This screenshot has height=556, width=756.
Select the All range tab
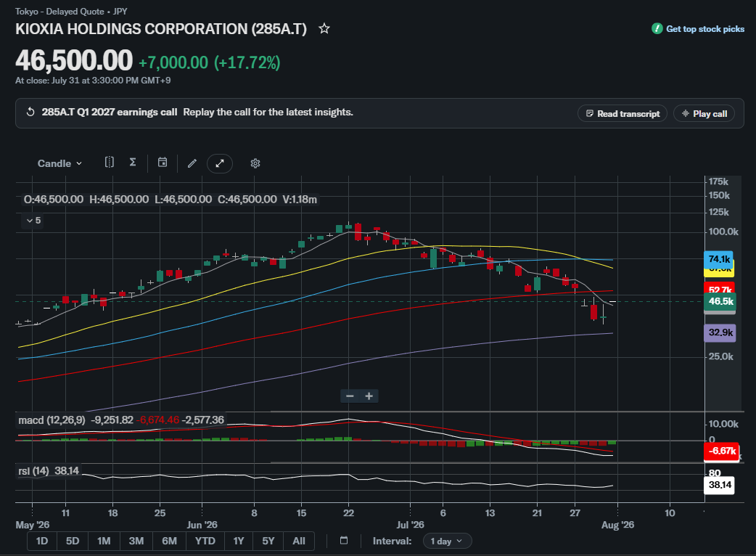299,541
